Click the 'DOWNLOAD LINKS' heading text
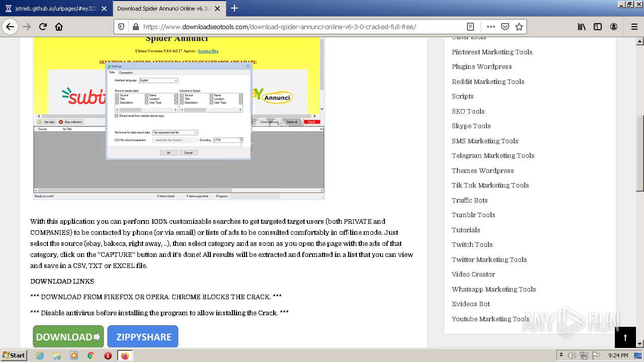 coord(62,281)
